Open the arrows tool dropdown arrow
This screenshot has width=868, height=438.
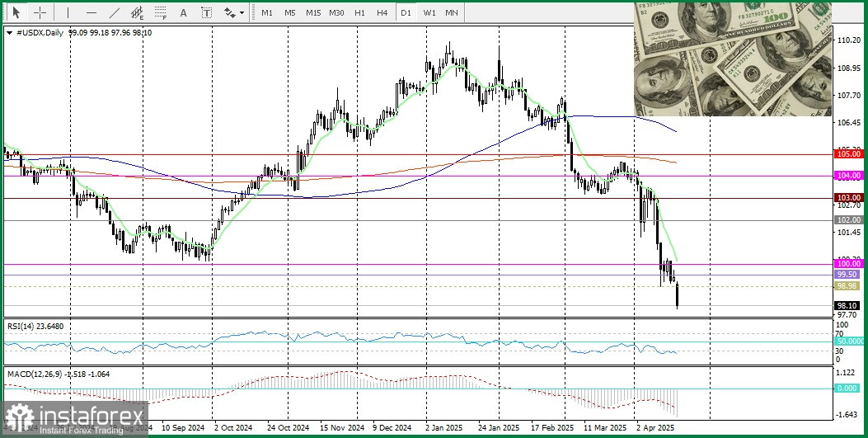[242, 12]
